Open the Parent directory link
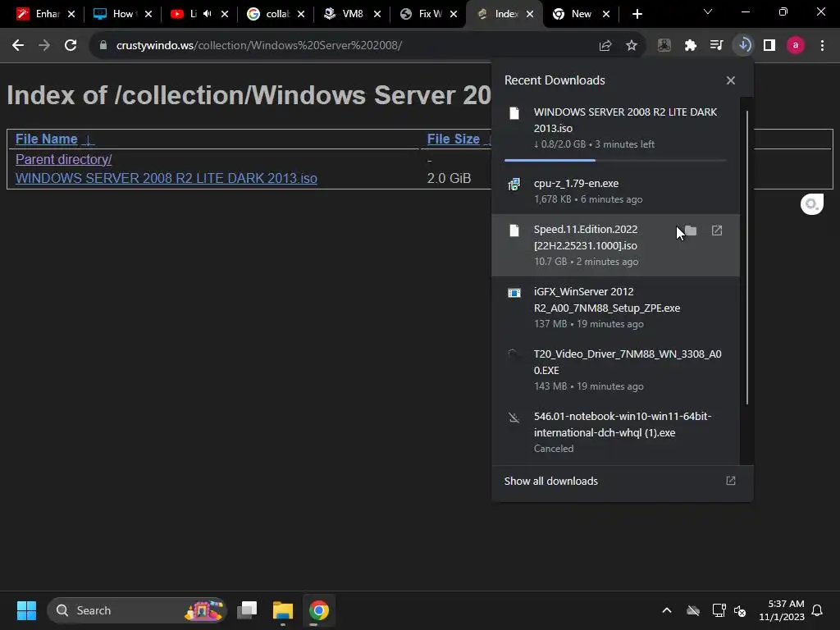This screenshot has height=630, width=840. coord(63,160)
